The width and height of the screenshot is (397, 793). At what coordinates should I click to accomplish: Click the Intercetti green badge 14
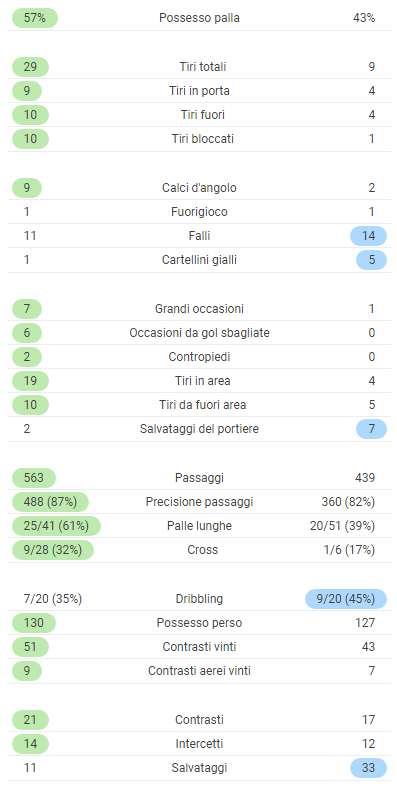pyautogui.click(x=30, y=744)
